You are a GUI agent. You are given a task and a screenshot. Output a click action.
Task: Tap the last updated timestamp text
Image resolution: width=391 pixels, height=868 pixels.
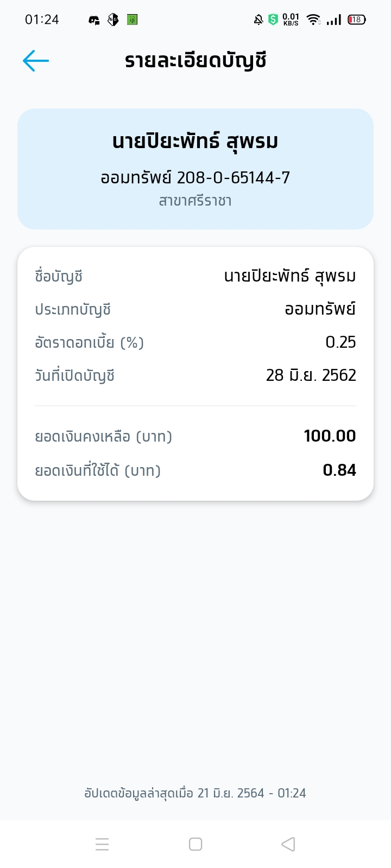click(x=195, y=793)
